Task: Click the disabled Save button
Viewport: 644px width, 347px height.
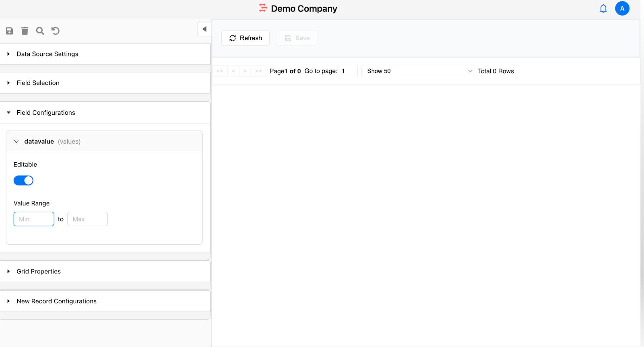Action: [x=297, y=38]
